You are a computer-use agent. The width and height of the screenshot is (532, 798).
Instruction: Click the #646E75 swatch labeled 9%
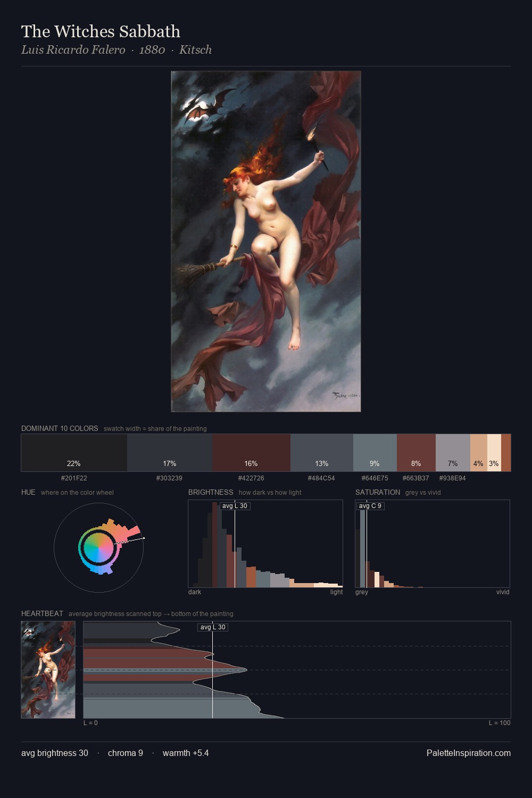pyautogui.click(x=375, y=453)
